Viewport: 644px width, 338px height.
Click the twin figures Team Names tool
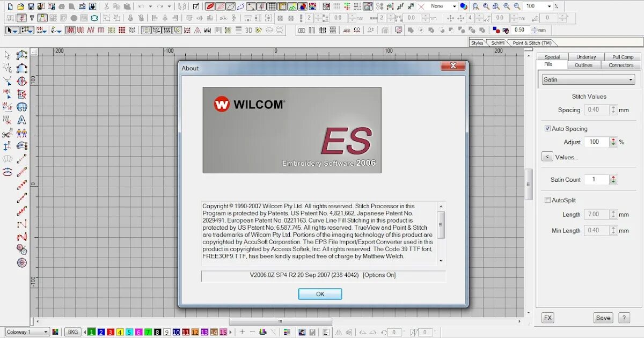(22, 133)
